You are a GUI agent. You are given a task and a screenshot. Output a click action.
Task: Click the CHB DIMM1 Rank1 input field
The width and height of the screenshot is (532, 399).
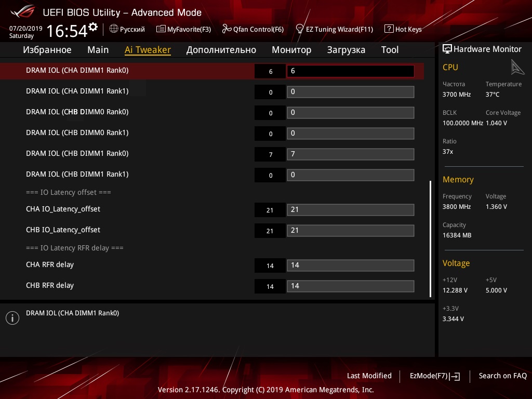point(351,175)
